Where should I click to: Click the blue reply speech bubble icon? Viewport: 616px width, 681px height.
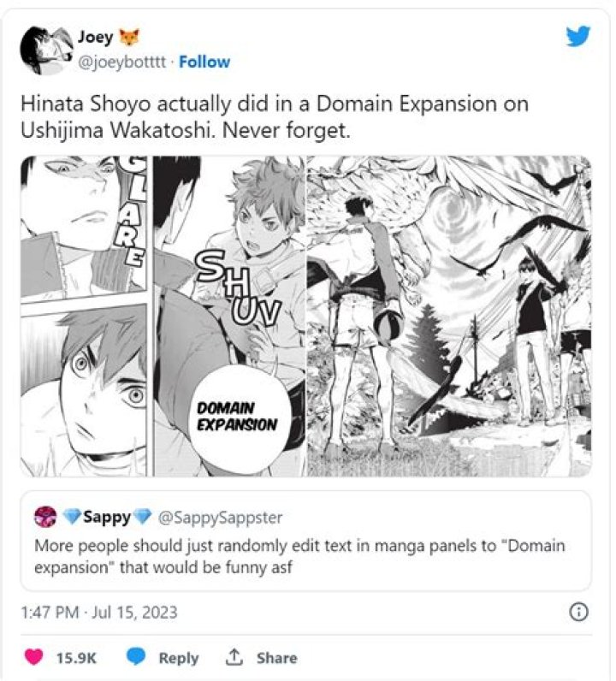click(136, 657)
